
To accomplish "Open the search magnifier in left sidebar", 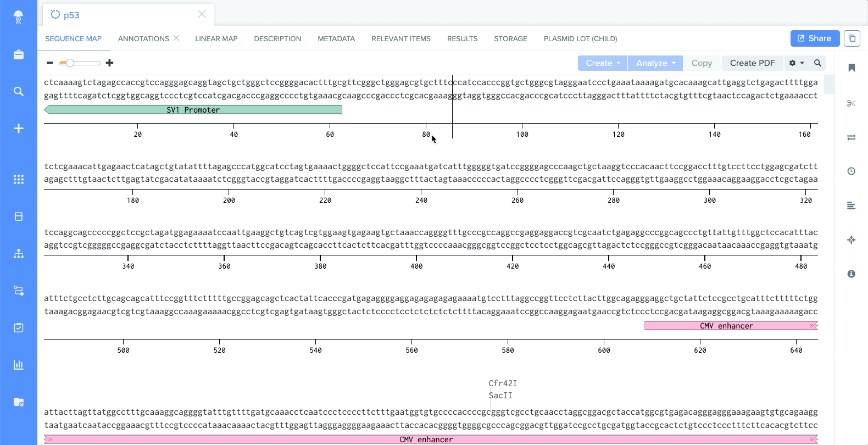I will coord(19,91).
